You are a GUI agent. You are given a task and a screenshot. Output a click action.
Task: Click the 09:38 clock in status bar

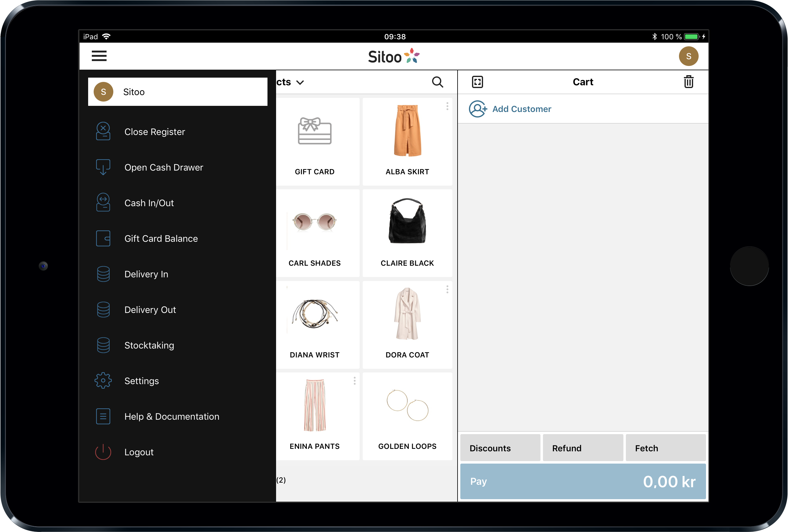pyautogui.click(x=395, y=37)
